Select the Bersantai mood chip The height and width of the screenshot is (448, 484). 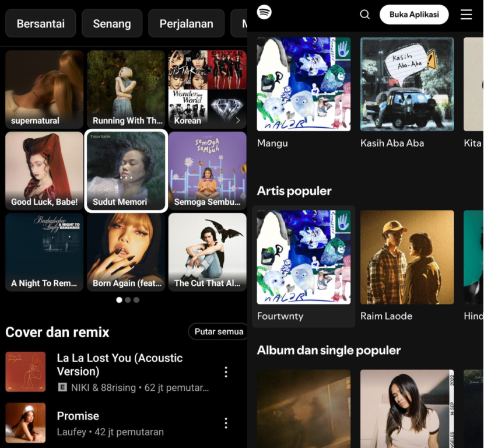pos(41,24)
